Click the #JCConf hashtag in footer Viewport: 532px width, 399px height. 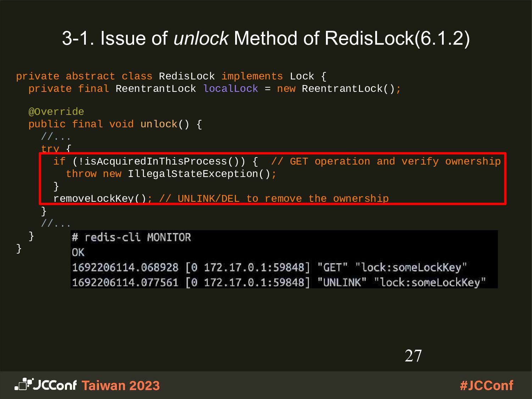(x=486, y=386)
